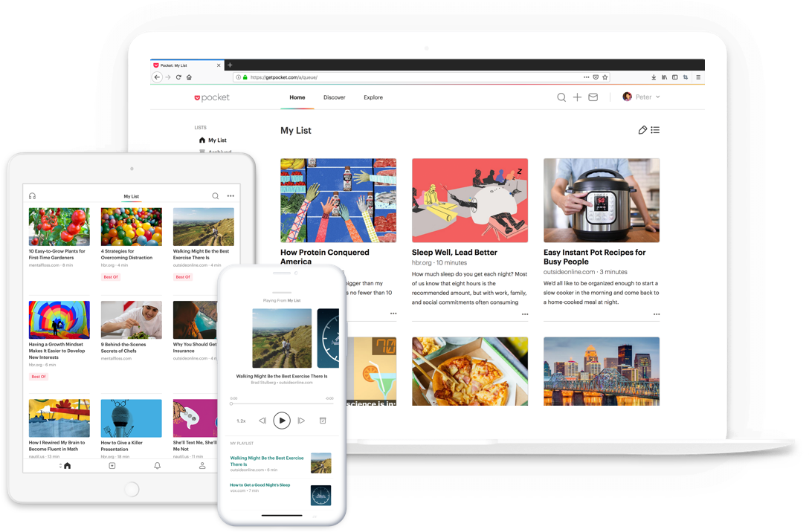Click the Pocket search magnifier icon
Image resolution: width=809 pixels, height=532 pixels.
(561, 97)
